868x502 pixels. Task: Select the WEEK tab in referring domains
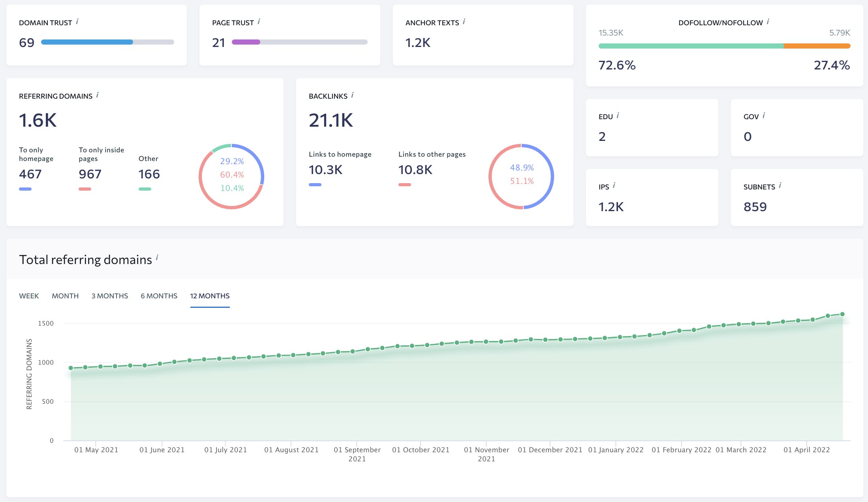click(x=29, y=296)
